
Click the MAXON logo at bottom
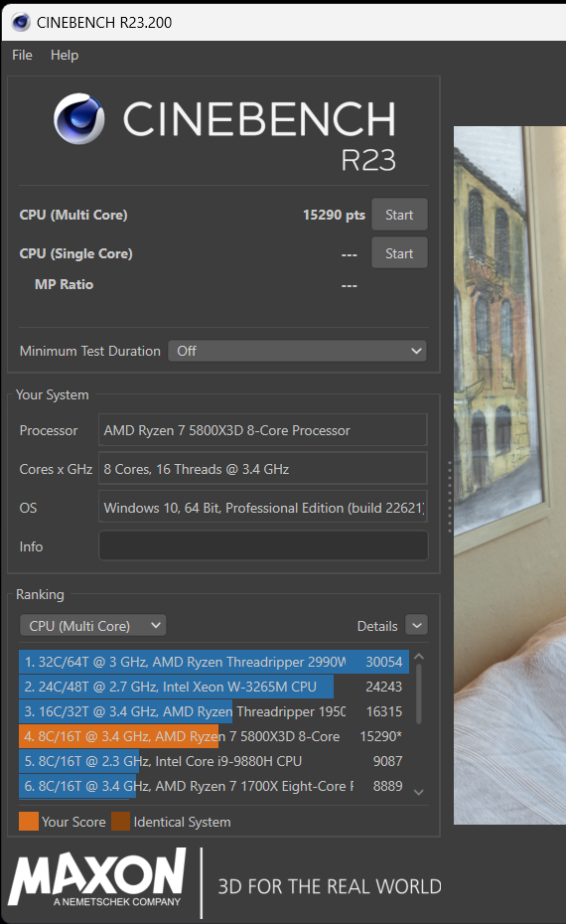click(x=97, y=877)
